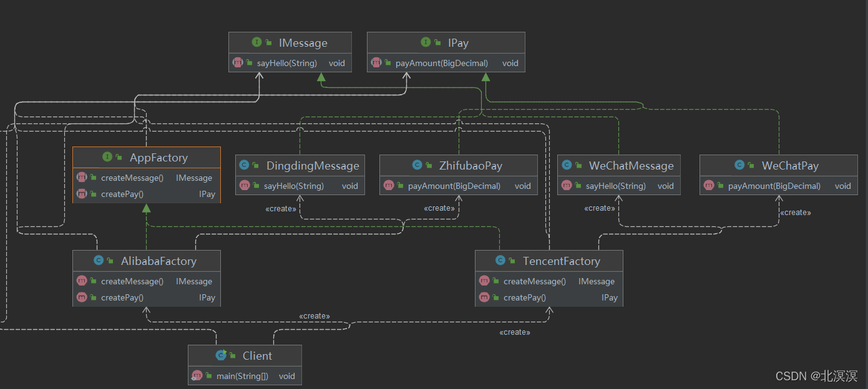Click «create» label under DingdingMessage
Image resolution: width=868 pixels, height=389 pixels.
[x=281, y=209]
